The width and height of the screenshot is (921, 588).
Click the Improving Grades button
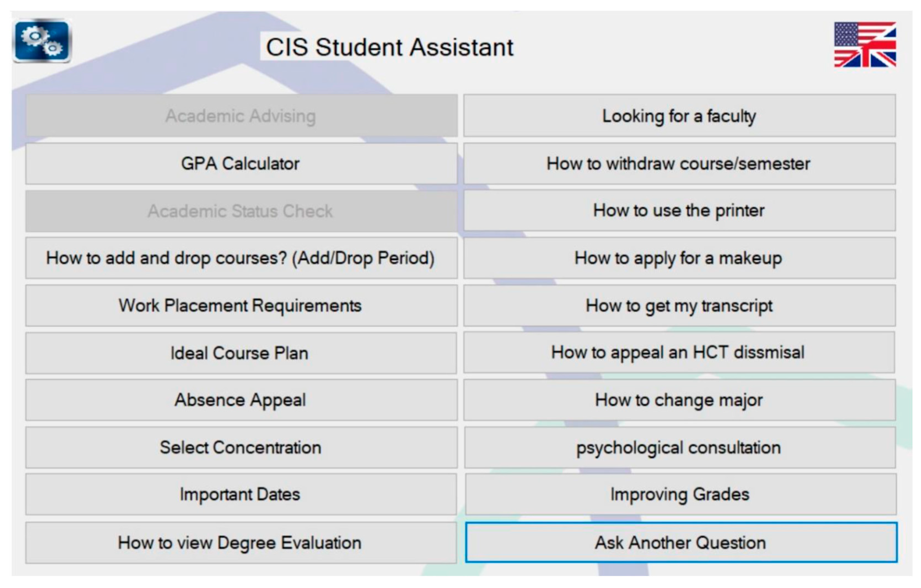pos(680,494)
